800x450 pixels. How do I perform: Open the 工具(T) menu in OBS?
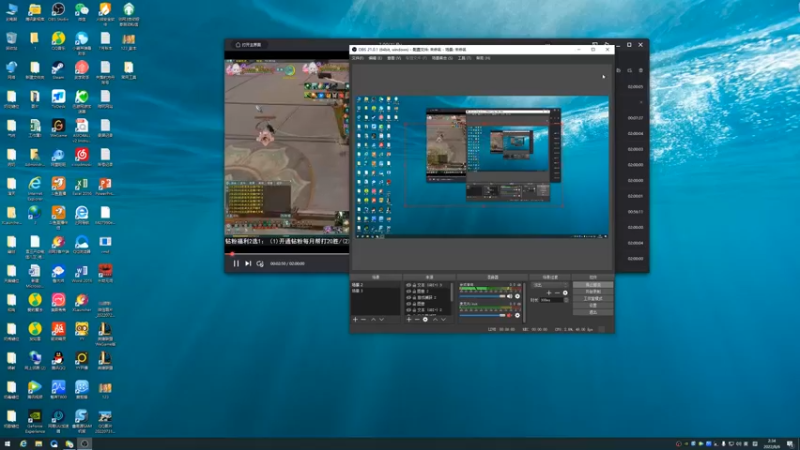(x=464, y=58)
